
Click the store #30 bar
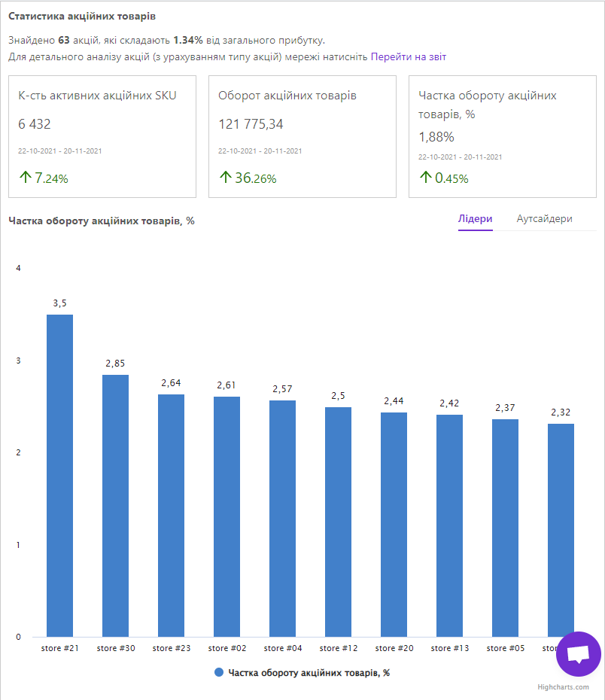(116, 506)
